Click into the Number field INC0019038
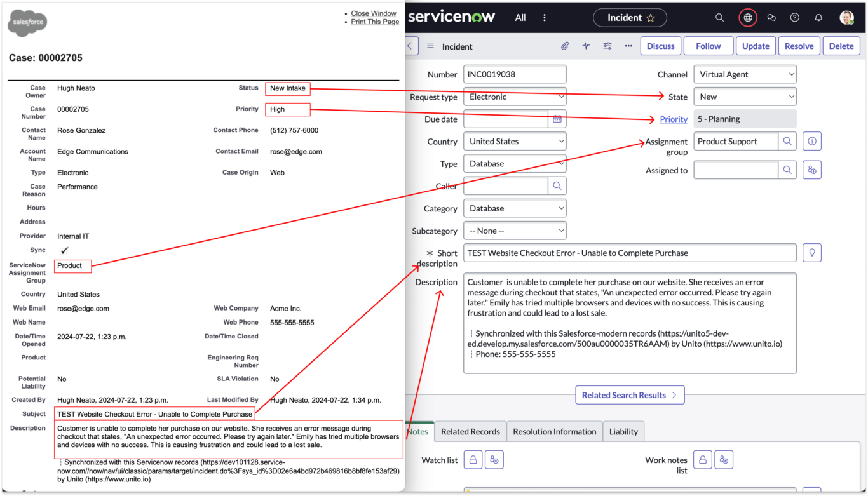This screenshot has width=868, height=496. [x=515, y=74]
